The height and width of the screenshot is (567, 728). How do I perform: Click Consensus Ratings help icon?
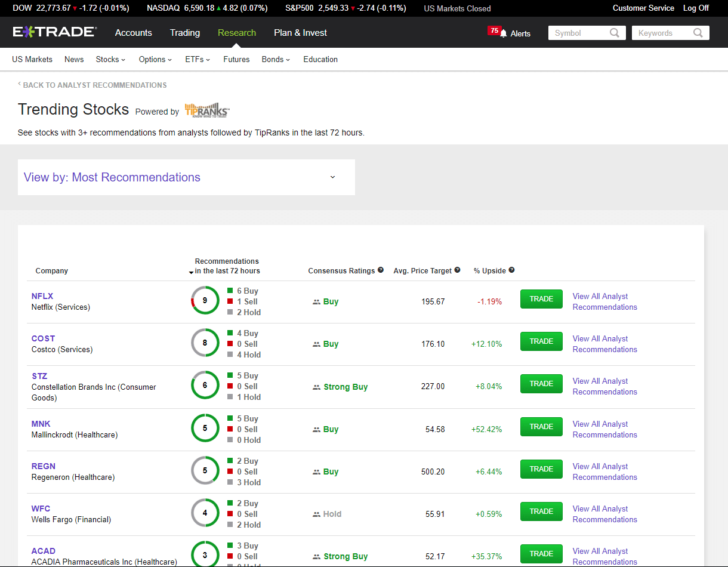pyautogui.click(x=381, y=270)
